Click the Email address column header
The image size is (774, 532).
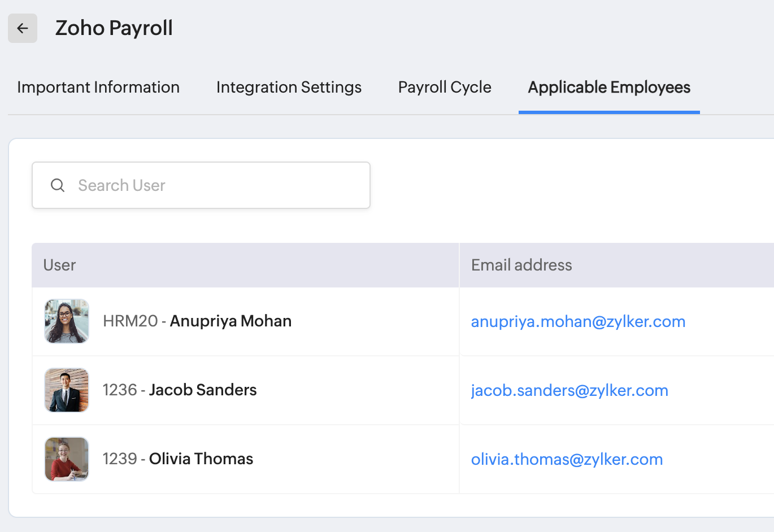click(x=521, y=265)
